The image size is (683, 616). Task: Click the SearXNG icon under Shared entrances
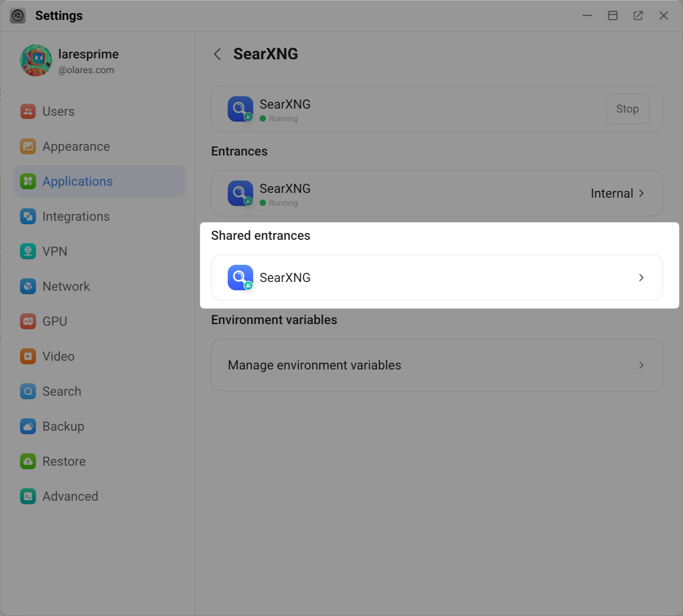[240, 278]
